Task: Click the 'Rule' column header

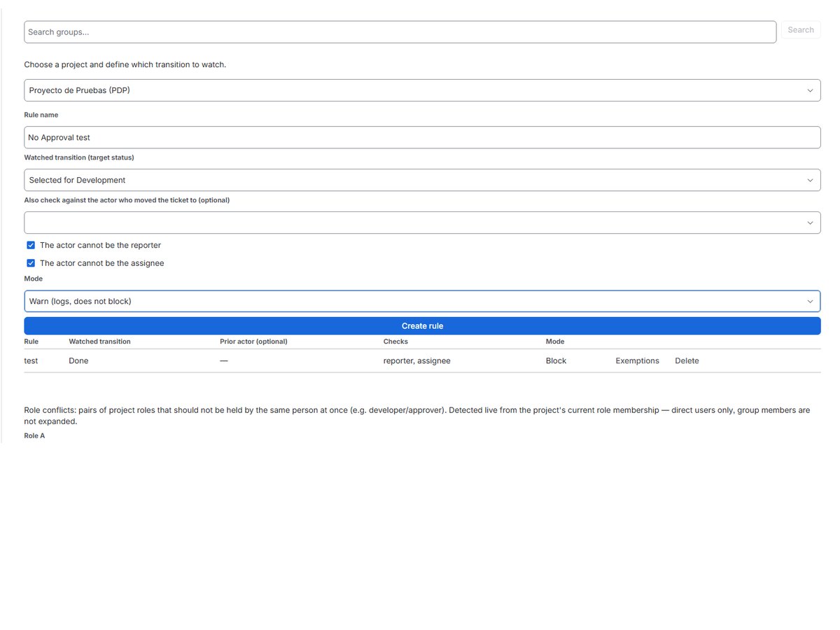Action: coord(31,342)
